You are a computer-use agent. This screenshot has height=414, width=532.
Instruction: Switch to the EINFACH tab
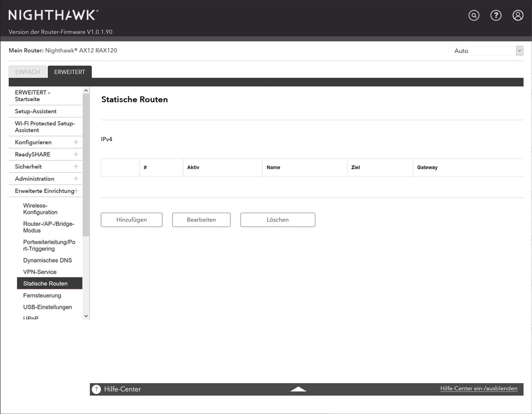[x=28, y=72]
